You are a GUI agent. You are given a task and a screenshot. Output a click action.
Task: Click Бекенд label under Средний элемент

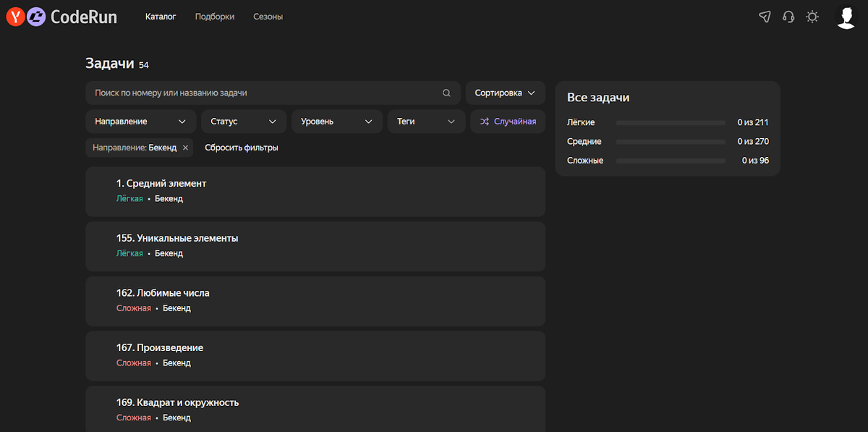169,198
